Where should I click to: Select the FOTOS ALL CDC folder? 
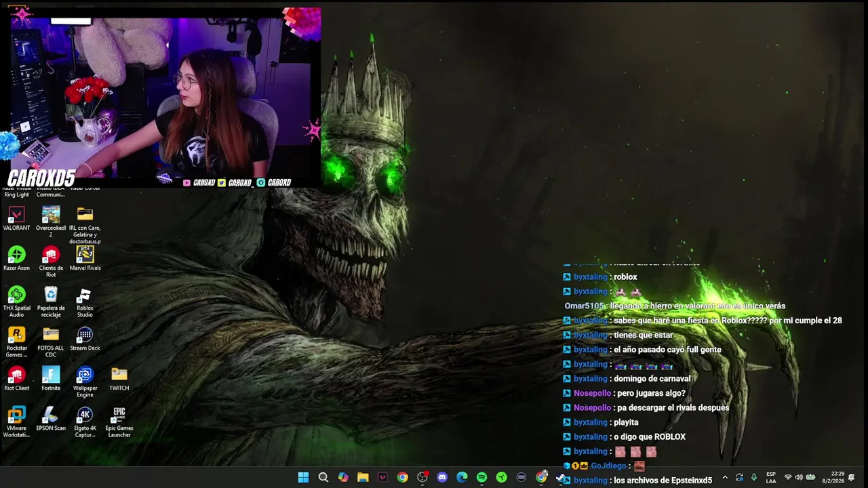[51, 342]
